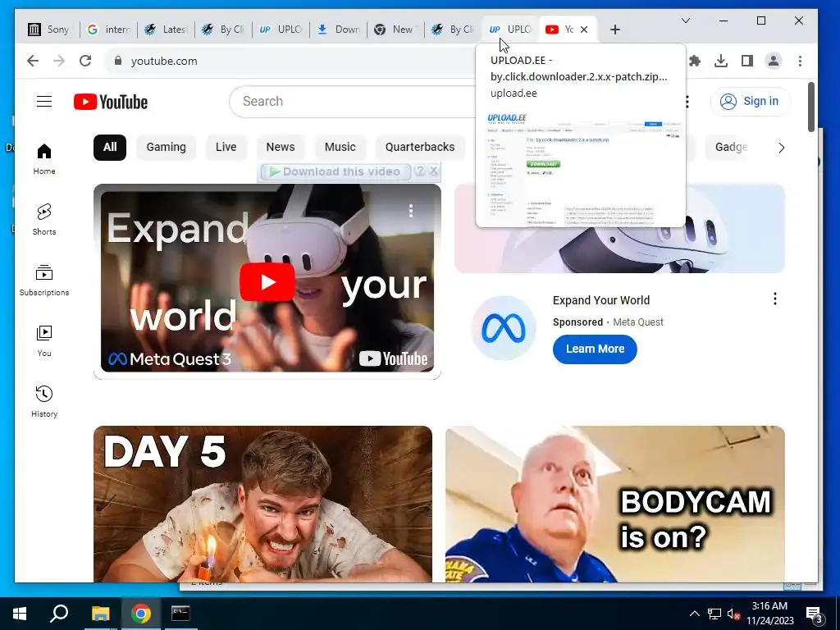
Task: Select the All category chip
Action: [x=110, y=148]
